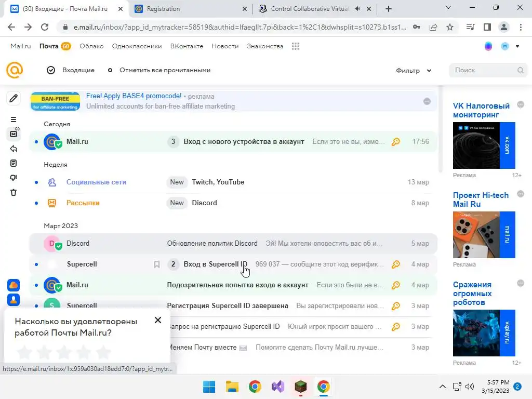The height and width of the screenshot is (399, 532).
Task: Click the bookmark flag on Supercell message
Action: (157, 264)
